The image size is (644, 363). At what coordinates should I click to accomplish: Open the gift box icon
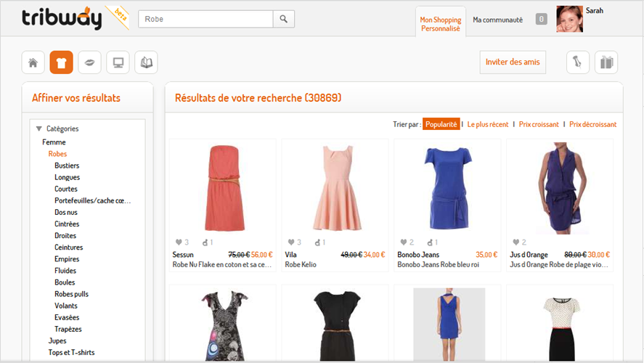[x=606, y=62]
